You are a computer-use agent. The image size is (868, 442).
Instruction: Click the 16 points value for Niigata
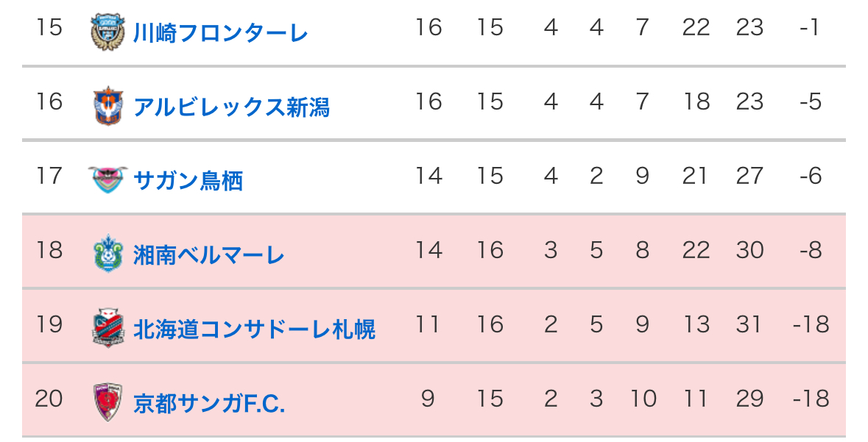coord(429,101)
